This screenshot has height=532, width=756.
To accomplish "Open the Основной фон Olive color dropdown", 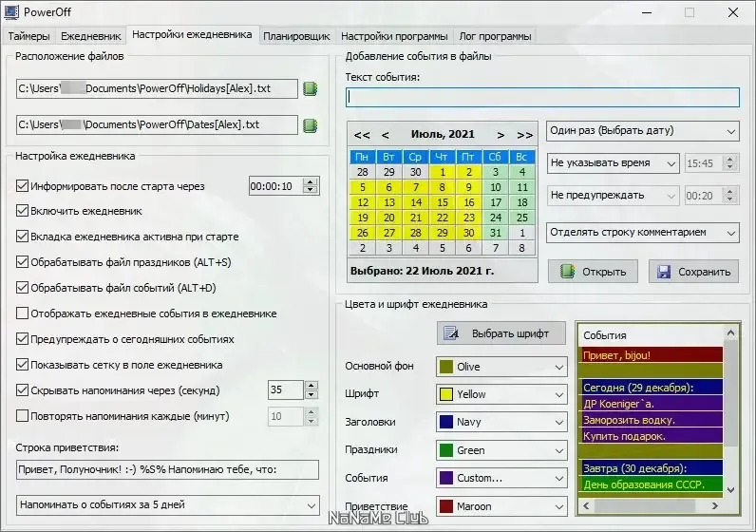I will coord(501,367).
